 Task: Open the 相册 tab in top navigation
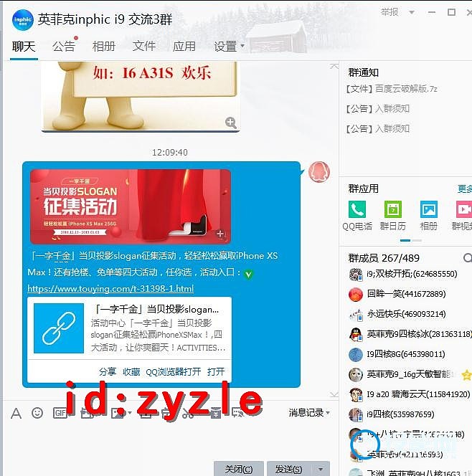pyautogui.click(x=104, y=47)
